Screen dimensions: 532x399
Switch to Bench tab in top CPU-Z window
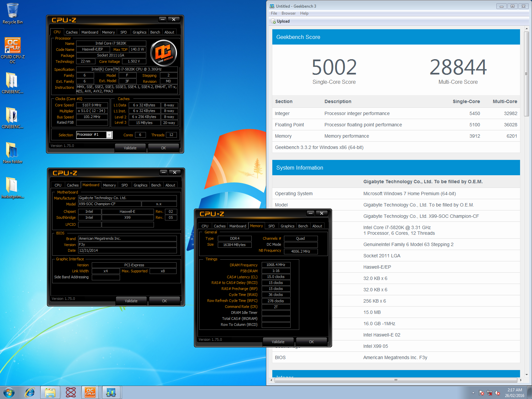click(155, 32)
